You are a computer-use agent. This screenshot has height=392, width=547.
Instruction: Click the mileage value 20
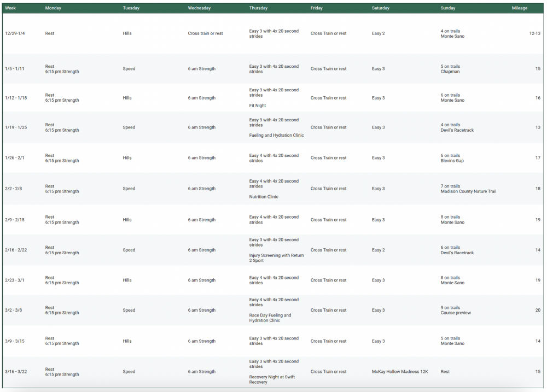click(538, 311)
